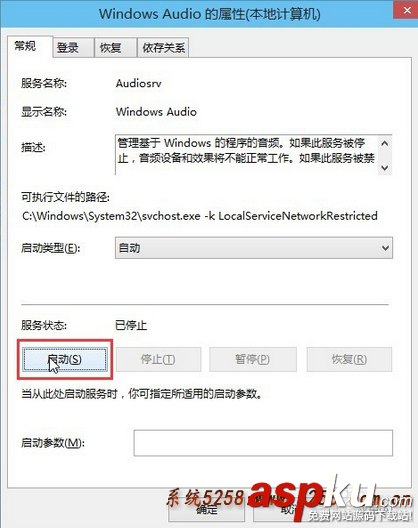This screenshot has width=418, height=528.
Task: Click the 取消 cancel button
Action: pos(292,510)
